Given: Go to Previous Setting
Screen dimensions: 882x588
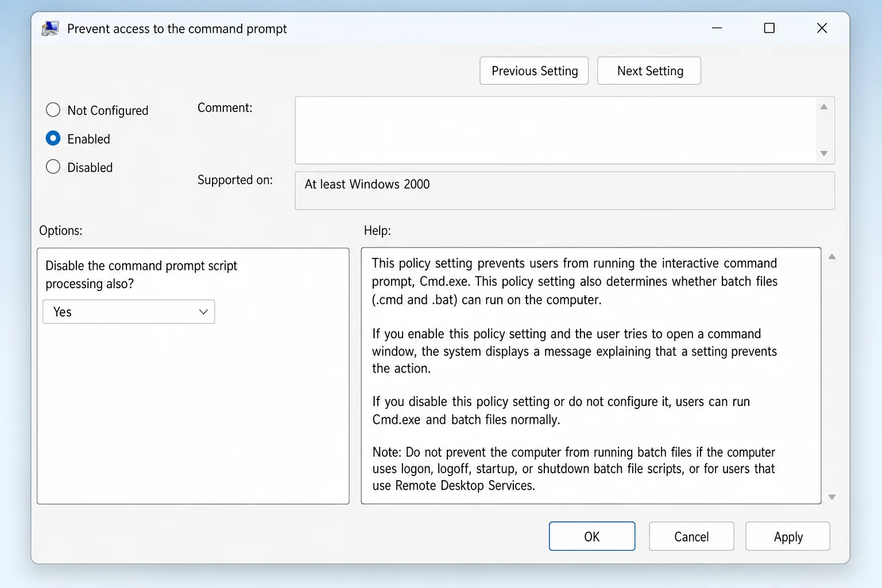Looking at the screenshot, I should (x=534, y=71).
